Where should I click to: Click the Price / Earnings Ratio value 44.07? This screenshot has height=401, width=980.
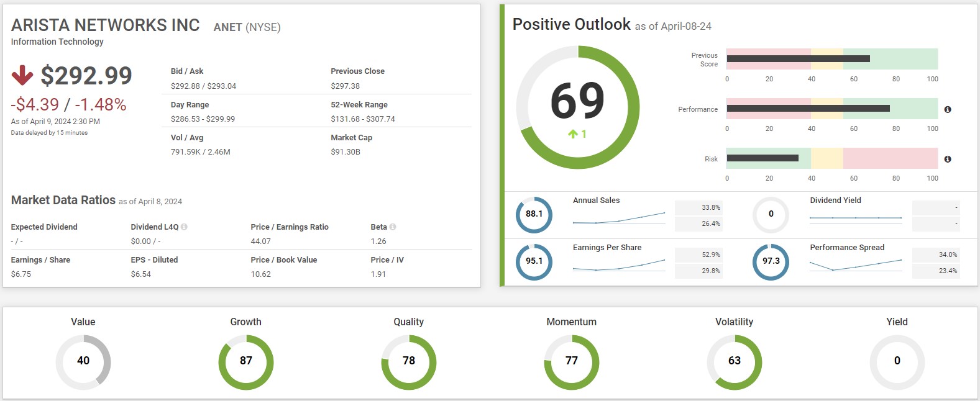click(261, 241)
